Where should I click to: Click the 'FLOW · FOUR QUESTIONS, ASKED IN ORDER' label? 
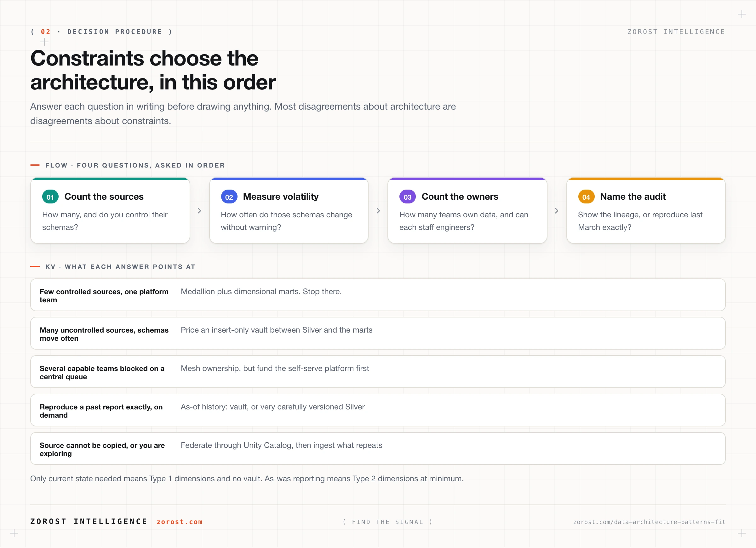pos(135,165)
